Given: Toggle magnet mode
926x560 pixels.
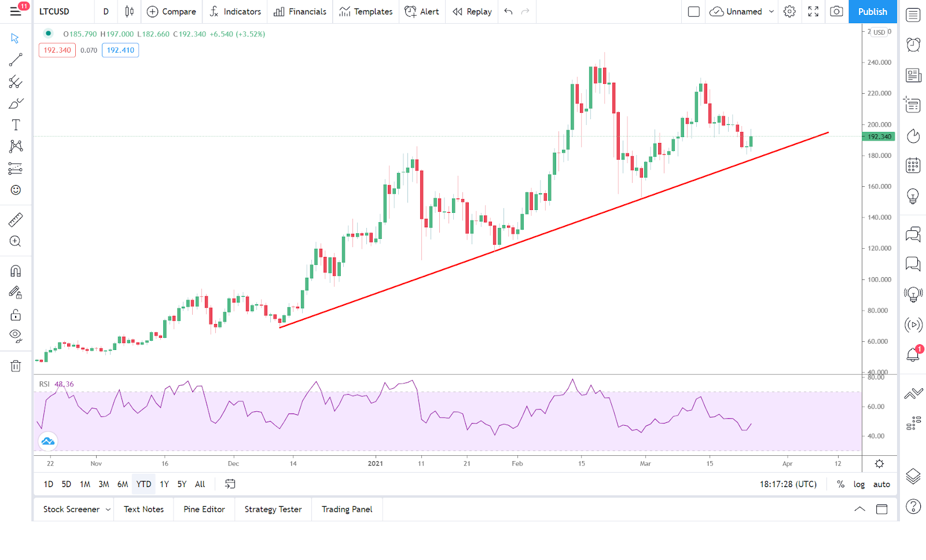Looking at the screenshot, I should pos(16,271).
